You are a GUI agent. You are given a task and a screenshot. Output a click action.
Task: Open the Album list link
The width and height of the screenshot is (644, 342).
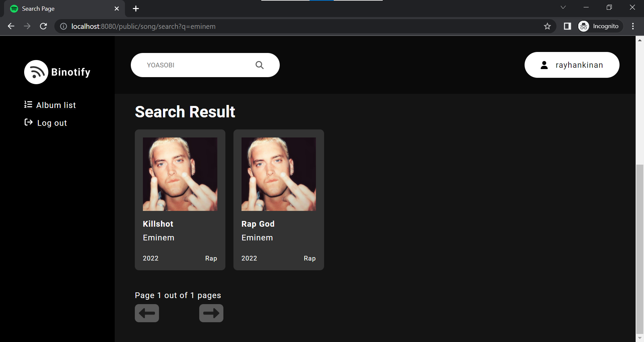56,105
